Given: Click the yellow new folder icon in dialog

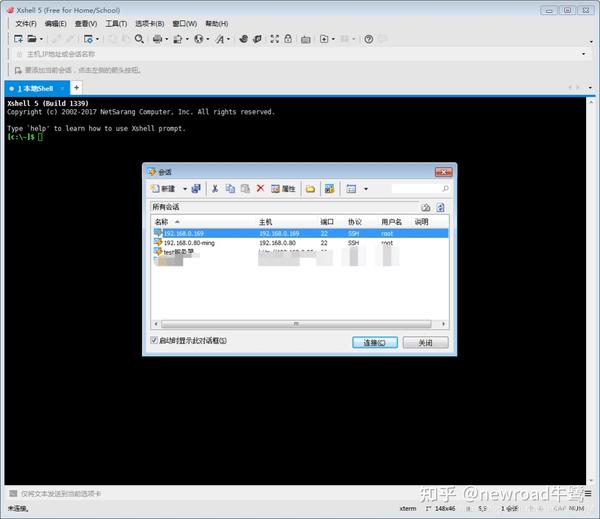Looking at the screenshot, I should click(310, 189).
